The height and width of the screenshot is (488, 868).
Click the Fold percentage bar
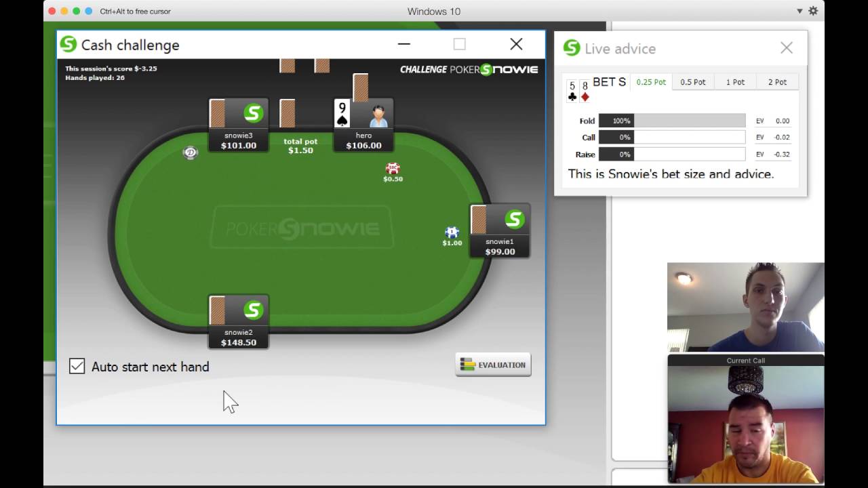[672, 121]
